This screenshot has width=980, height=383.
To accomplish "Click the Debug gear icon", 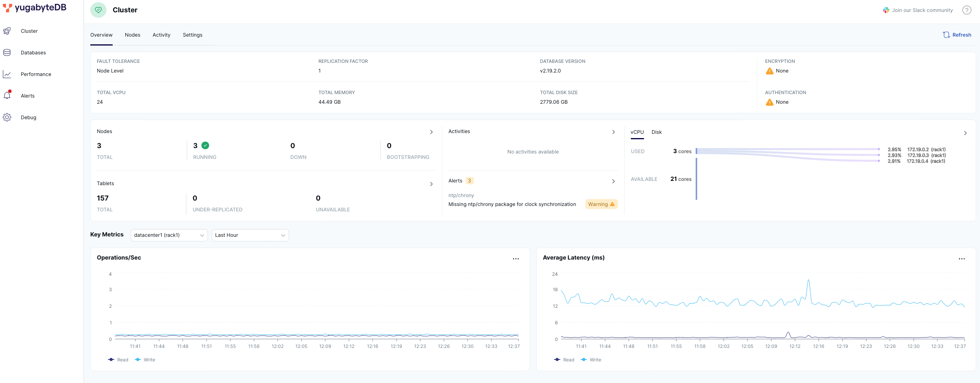I will 7,117.
